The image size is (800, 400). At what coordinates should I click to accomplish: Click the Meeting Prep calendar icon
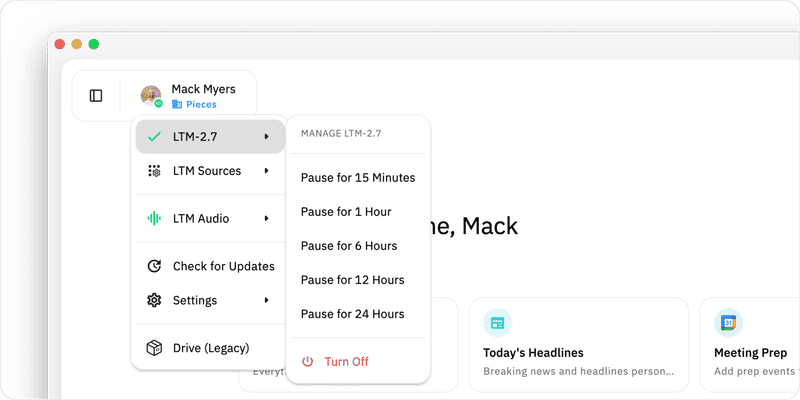click(x=728, y=322)
